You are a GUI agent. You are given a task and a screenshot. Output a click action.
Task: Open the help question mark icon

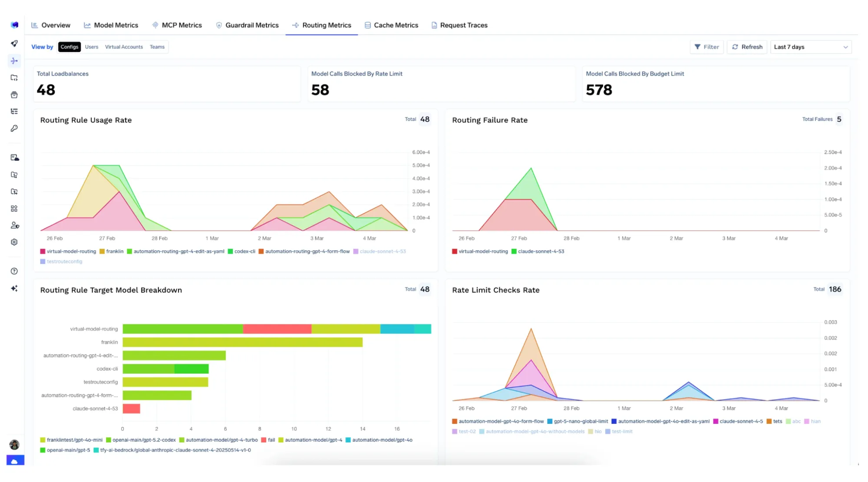click(x=14, y=271)
